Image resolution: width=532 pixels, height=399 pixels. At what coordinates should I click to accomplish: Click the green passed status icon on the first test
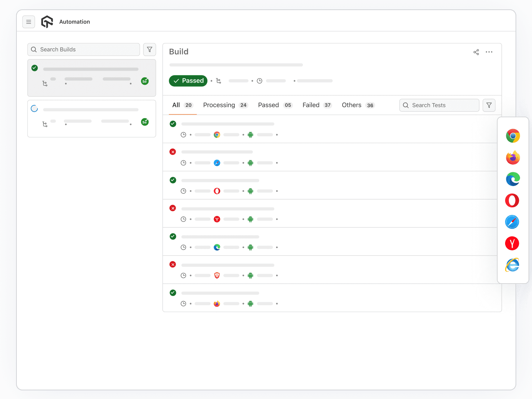point(173,123)
